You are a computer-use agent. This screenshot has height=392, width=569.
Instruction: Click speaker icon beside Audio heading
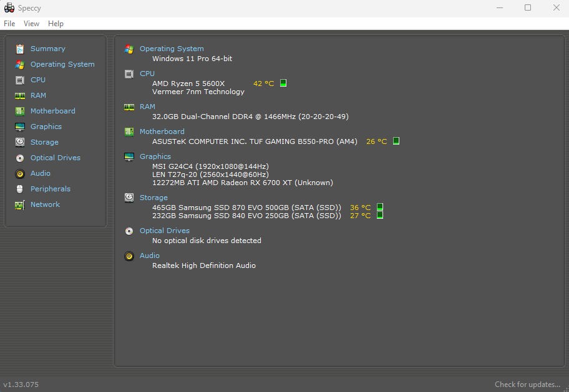click(129, 256)
